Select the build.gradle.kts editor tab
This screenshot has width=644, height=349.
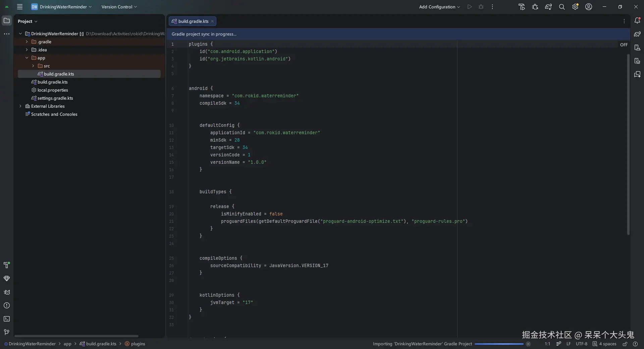pyautogui.click(x=193, y=21)
